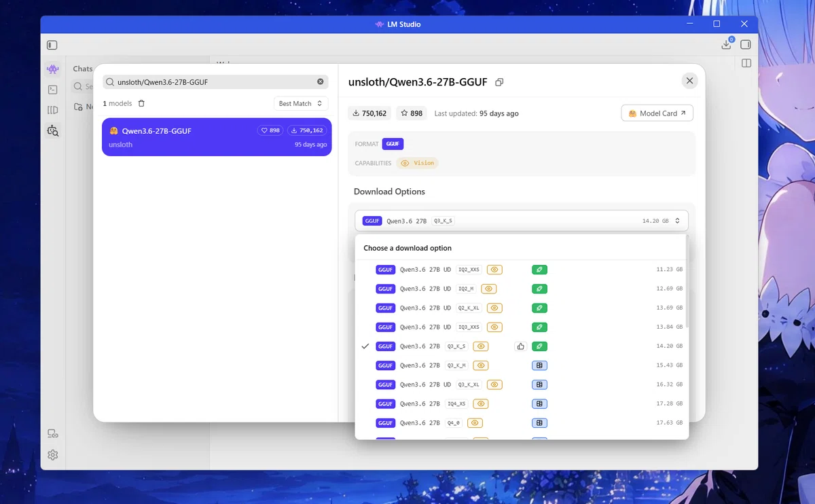Click the model search input field
Screen dimensions: 815x504
tap(215, 82)
